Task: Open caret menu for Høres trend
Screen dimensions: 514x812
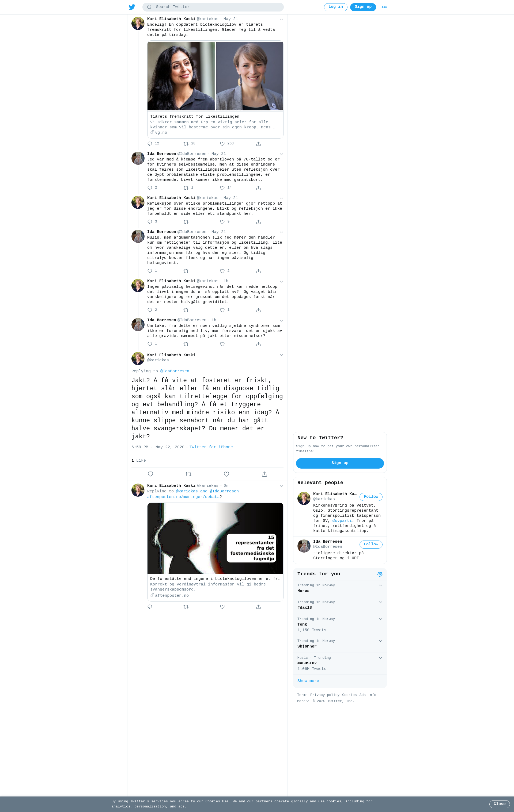Action: (x=380, y=585)
